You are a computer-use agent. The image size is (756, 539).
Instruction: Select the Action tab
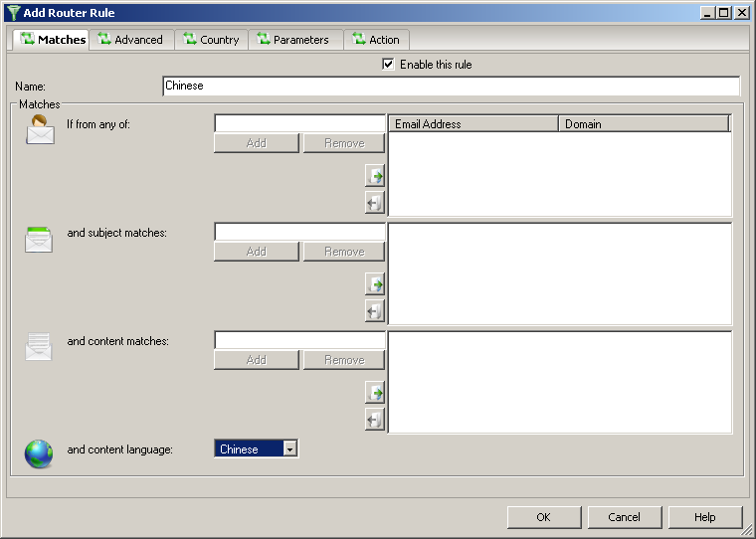(x=376, y=40)
